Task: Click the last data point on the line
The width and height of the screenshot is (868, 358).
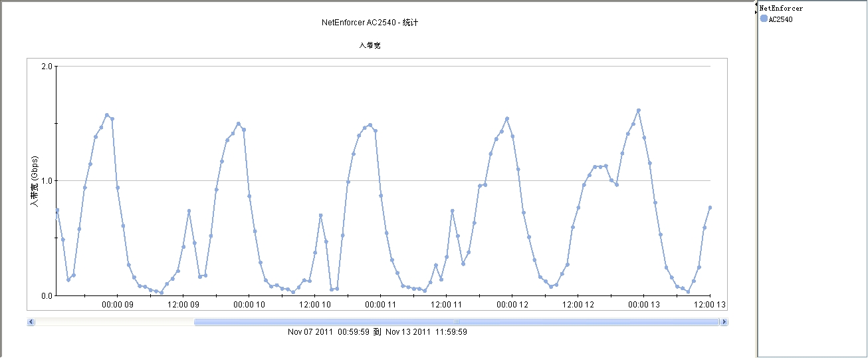Action: (x=710, y=208)
